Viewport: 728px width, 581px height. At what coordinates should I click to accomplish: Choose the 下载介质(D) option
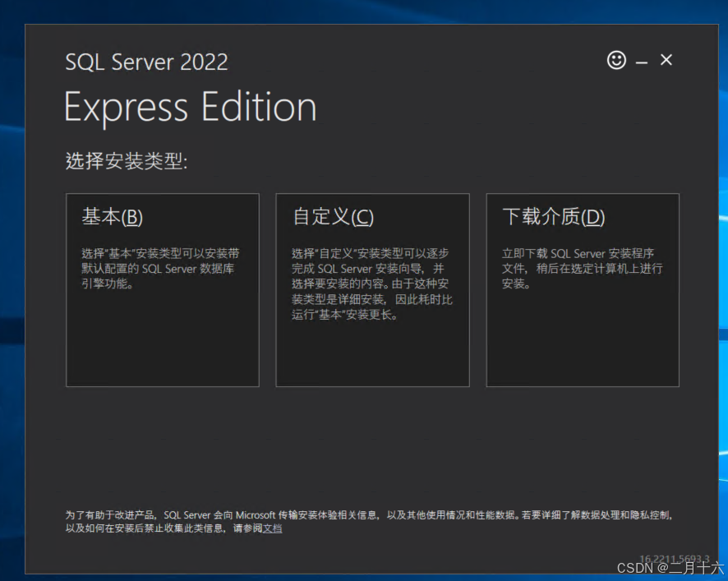583,290
